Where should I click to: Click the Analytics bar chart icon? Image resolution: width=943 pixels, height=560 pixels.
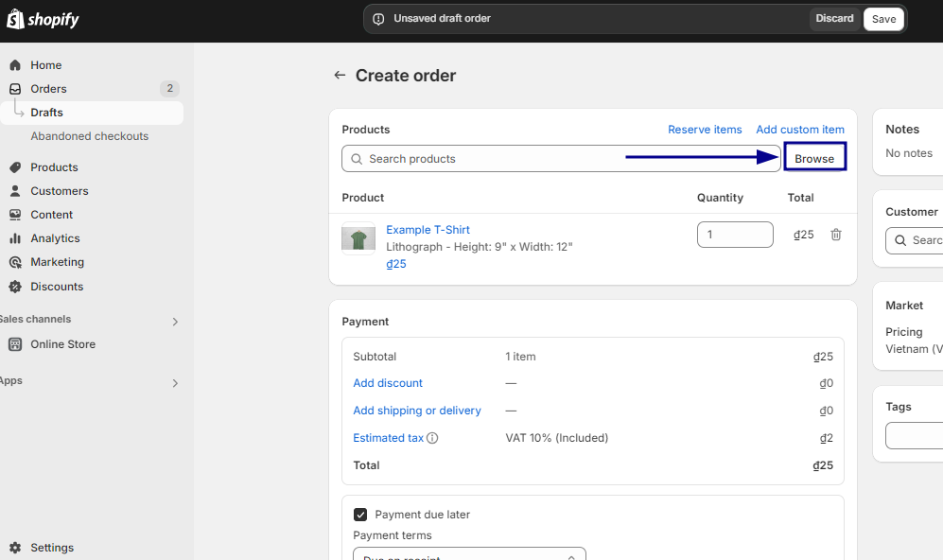coord(15,238)
